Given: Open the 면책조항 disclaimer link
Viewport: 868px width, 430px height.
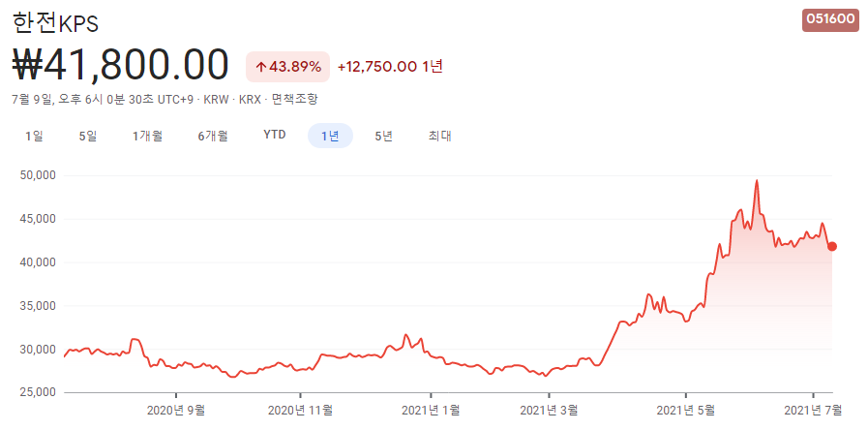Looking at the screenshot, I should [x=294, y=100].
